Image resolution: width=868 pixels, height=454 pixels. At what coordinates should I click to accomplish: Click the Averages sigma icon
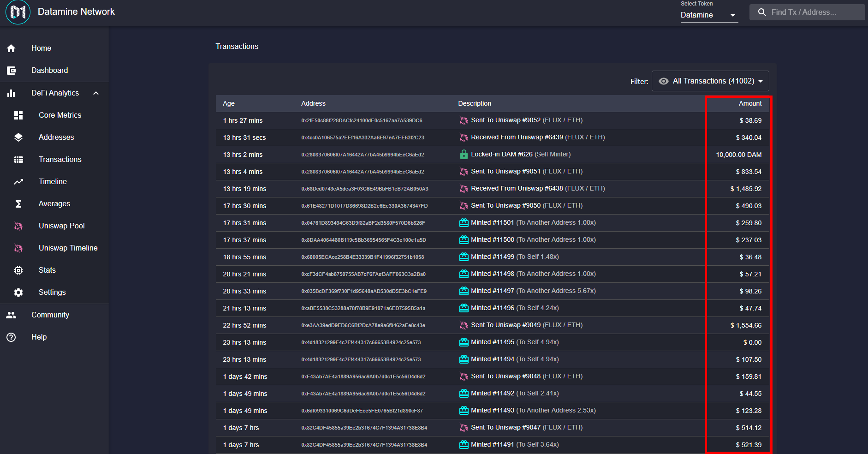point(18,204)
